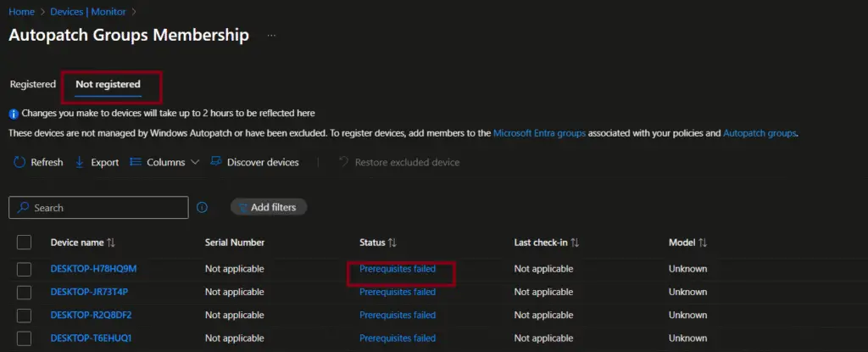
Task: Click the Refresh icon in toolbar
Action: (x=19, y=162)
